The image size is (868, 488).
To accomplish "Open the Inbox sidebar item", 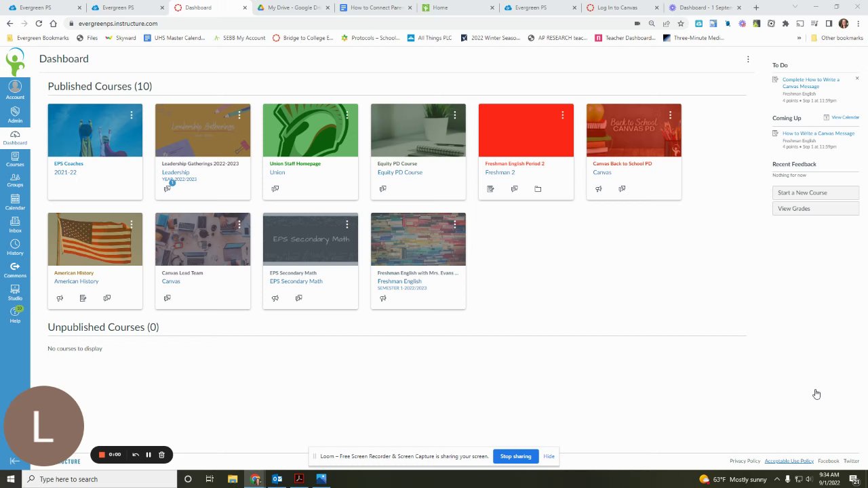I will pos(15,225).
